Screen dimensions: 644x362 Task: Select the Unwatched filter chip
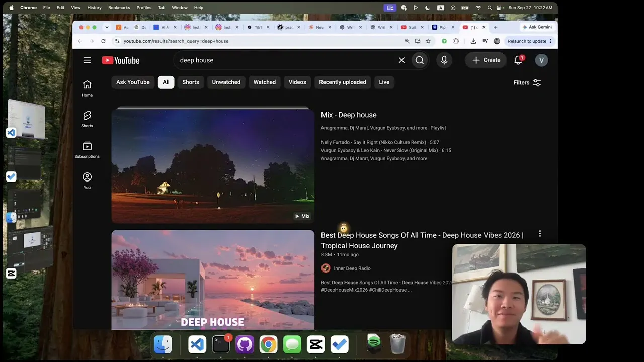click(226, 82)
